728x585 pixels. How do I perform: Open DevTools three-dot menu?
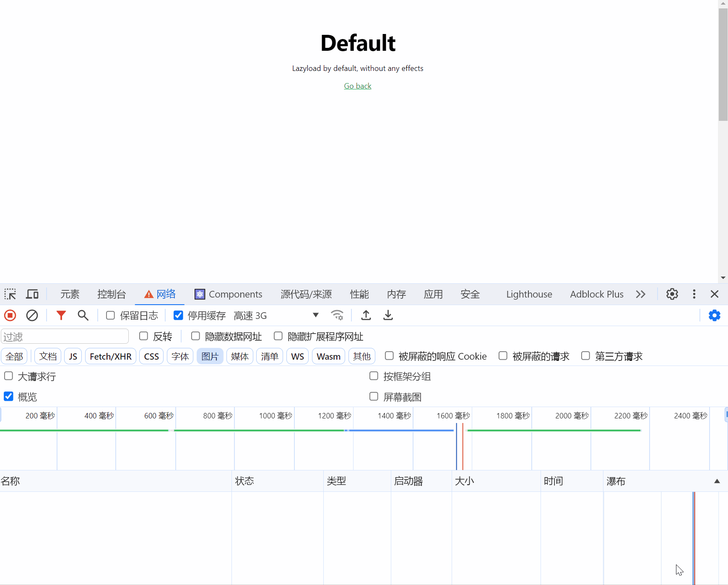point(694,294)
